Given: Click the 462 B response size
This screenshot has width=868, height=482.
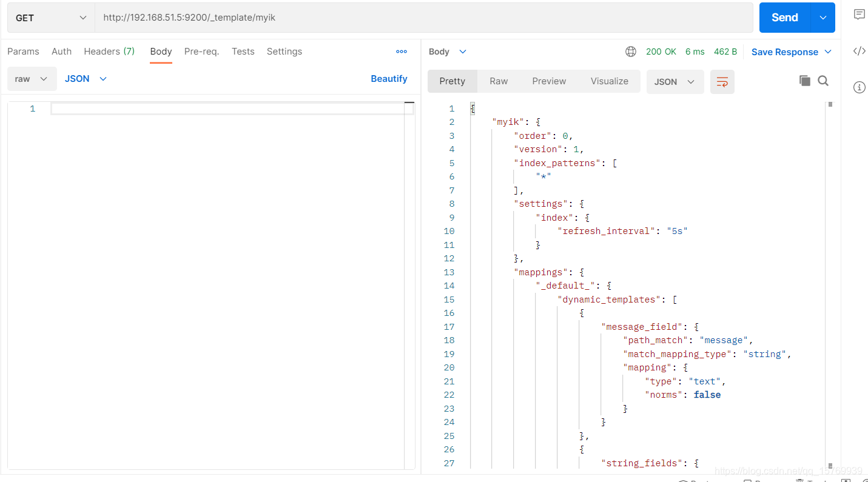Looking at the screenshot, I should (x=725, y=52).
